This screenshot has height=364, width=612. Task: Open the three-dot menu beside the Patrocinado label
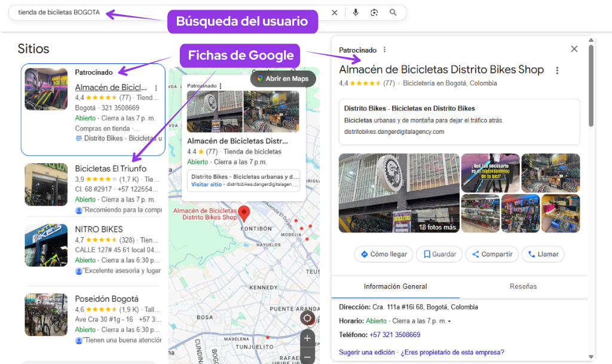384,50
